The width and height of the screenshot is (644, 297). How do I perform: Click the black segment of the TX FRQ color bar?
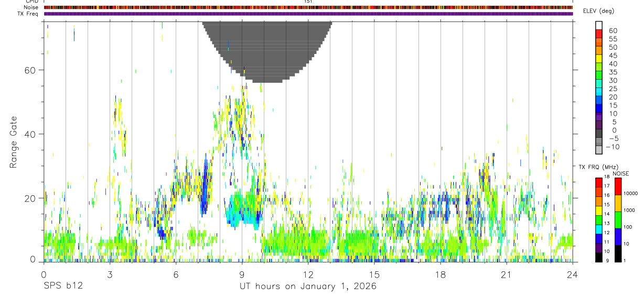pyautogui.click(x=598, y=258)
